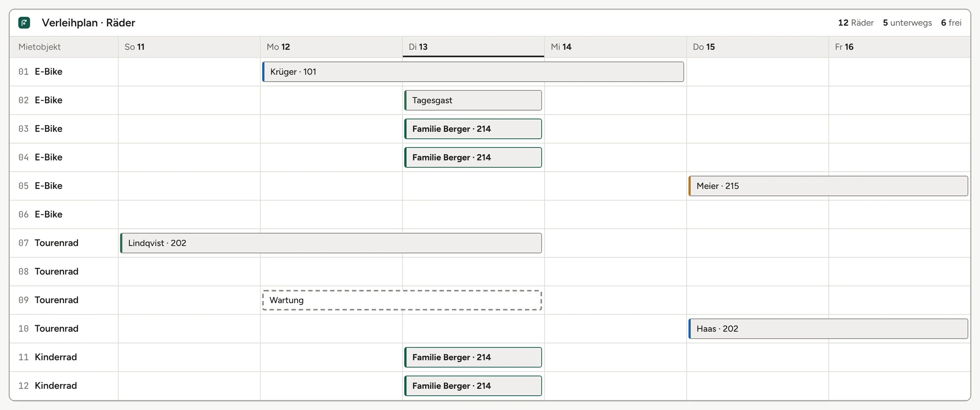Click the "12 Räder" counter

(856, 23)
